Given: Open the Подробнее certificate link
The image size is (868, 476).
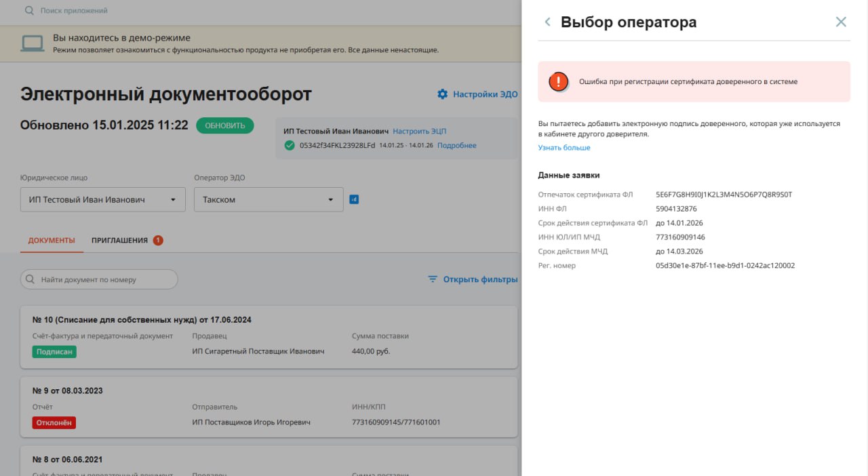Looking at the screenshot, I should point(456,145).
